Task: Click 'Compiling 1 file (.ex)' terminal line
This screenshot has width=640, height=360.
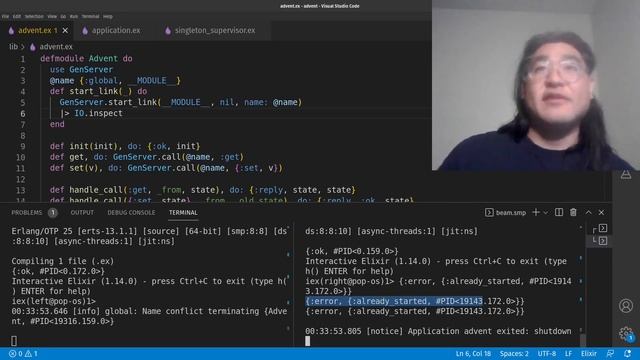Action: click(x=63, y=261)
